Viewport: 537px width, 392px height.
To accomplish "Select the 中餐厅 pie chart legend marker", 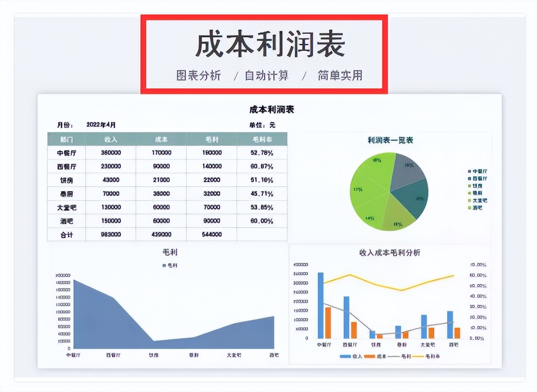I will pyautogui.click(x=469, y=171).
